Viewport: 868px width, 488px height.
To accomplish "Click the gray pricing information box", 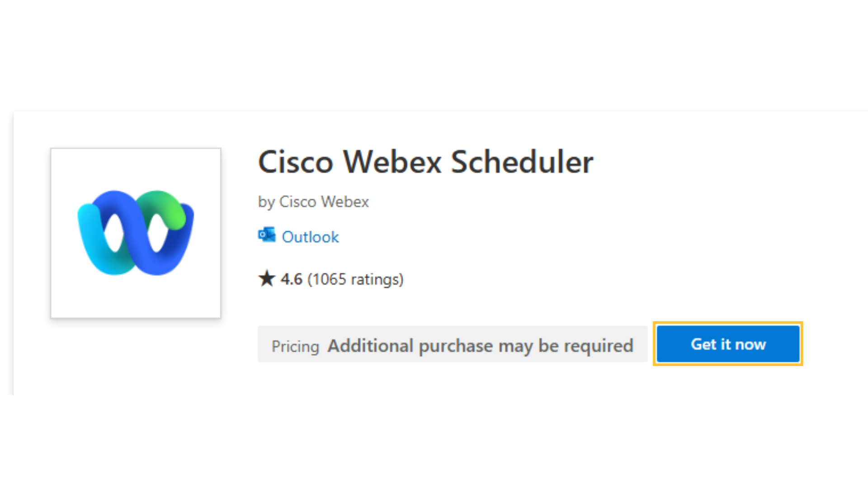I will tap(453, 344).
